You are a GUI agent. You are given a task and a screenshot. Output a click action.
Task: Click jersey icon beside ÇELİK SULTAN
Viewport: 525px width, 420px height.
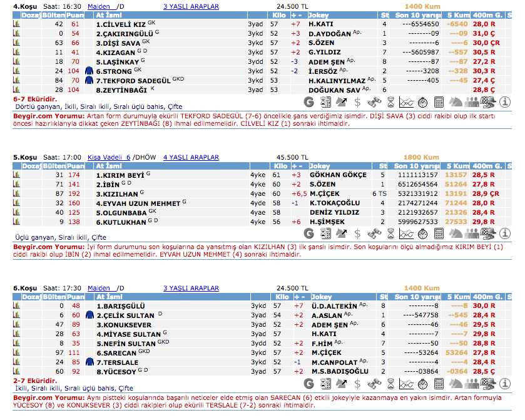coord(89,315)
